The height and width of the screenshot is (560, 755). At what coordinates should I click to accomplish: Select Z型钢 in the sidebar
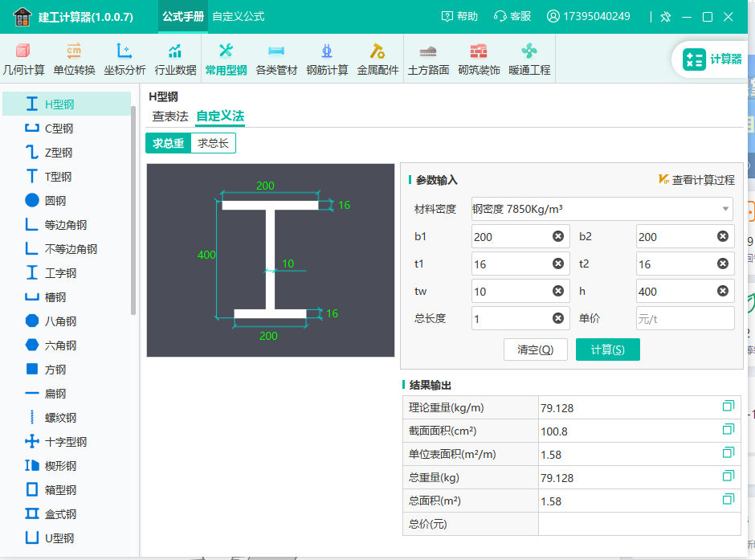click(67, 152)
